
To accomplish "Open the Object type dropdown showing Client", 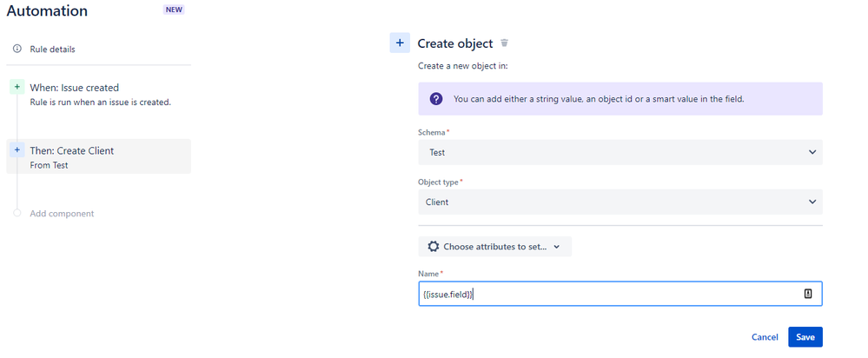I will tap(620, 202).
